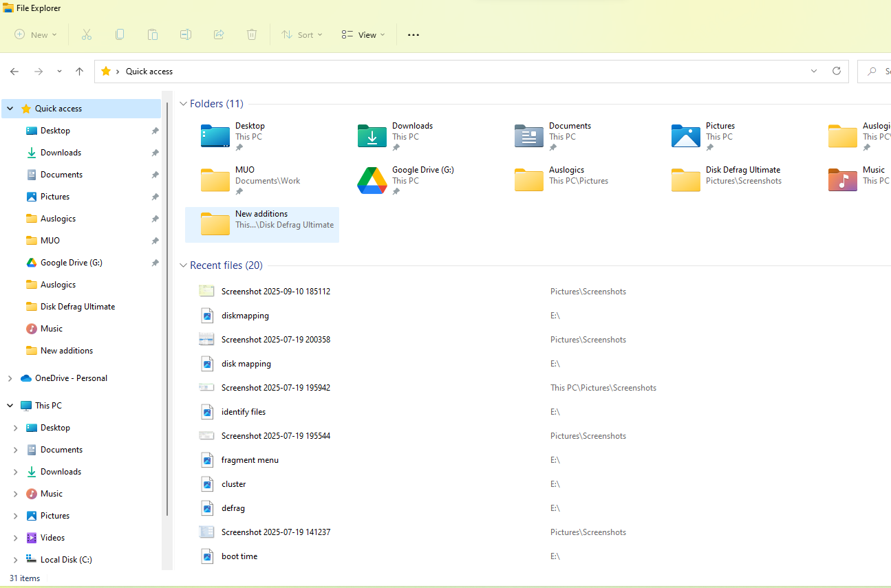The image size is (891, 588).
Task: Open the View menu
Action: point(363,34)
